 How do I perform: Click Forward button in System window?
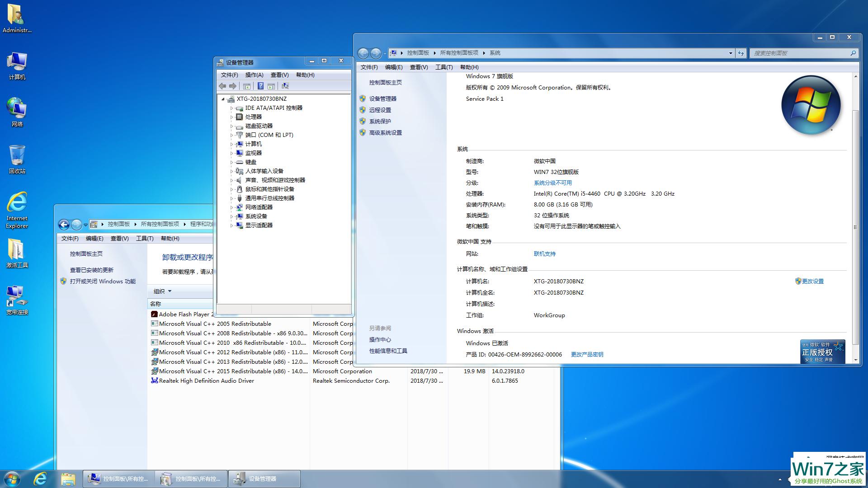[x=376, y=53]
